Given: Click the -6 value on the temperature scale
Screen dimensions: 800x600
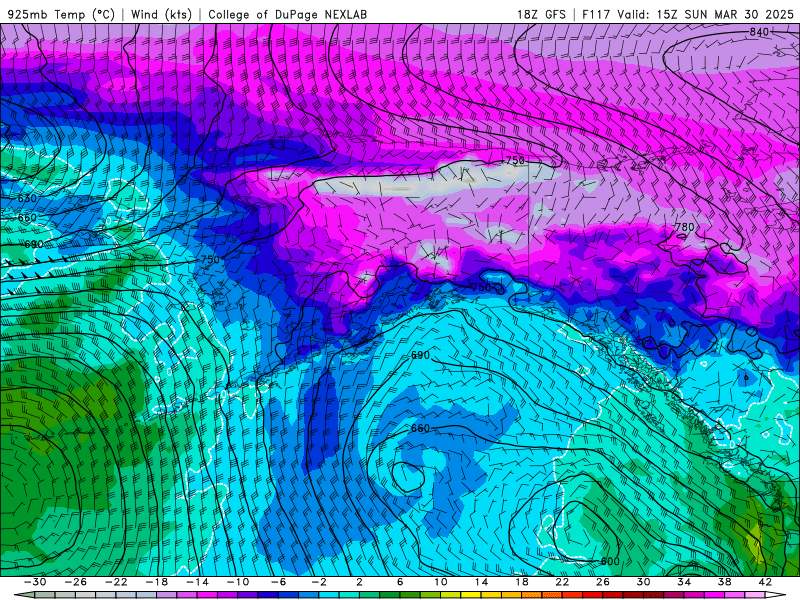Looking at the screenshot, I should click(278, 582).
